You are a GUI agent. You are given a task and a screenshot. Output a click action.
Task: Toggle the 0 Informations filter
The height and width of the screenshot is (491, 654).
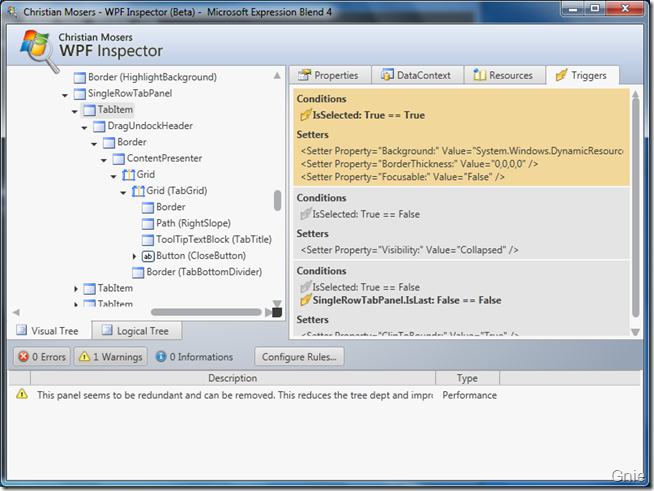pyautogui.click(x=195, y=357)
